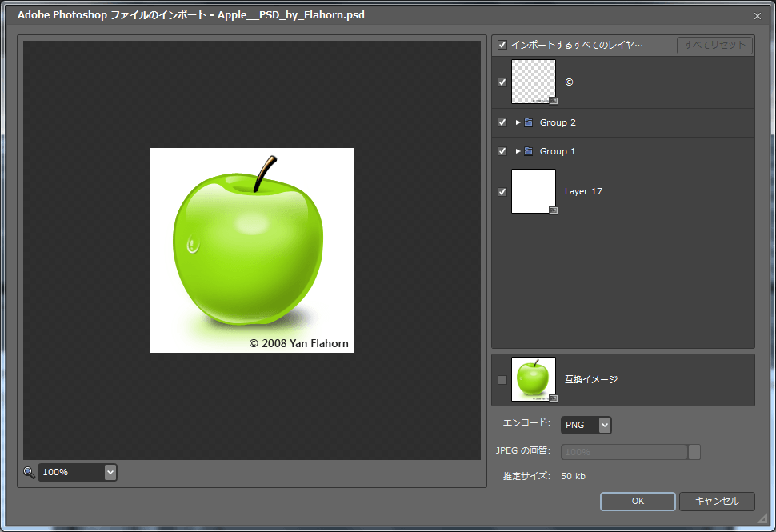Click the Group 1 folder icon
The width and height of the screenshot is (776, 532).
click(x=529, y=151)
